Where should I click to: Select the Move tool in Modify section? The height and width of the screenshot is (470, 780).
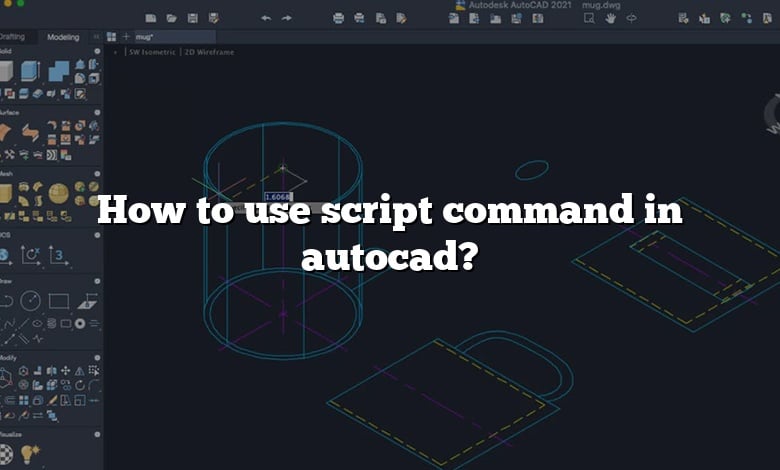point(65,371)
